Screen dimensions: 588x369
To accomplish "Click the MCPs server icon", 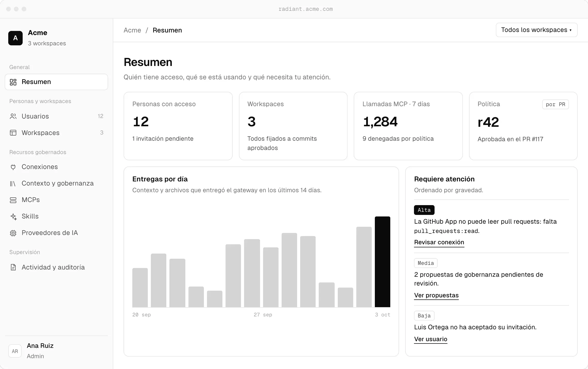I will [x=13, y=200].
